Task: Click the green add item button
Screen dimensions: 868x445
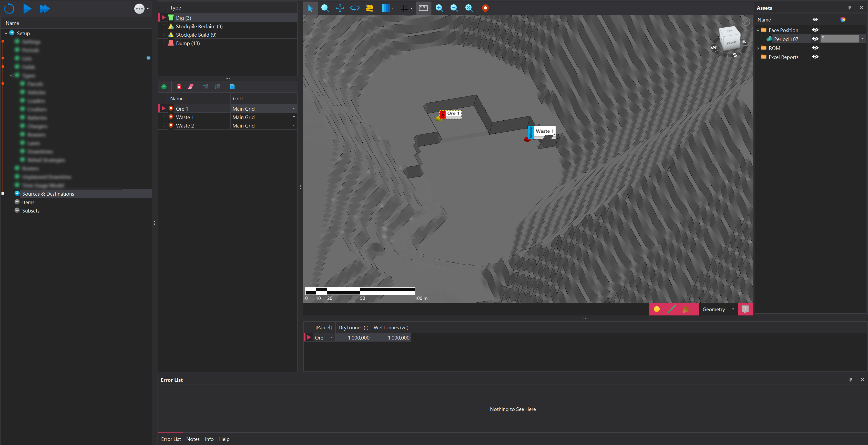Action: 164,87
